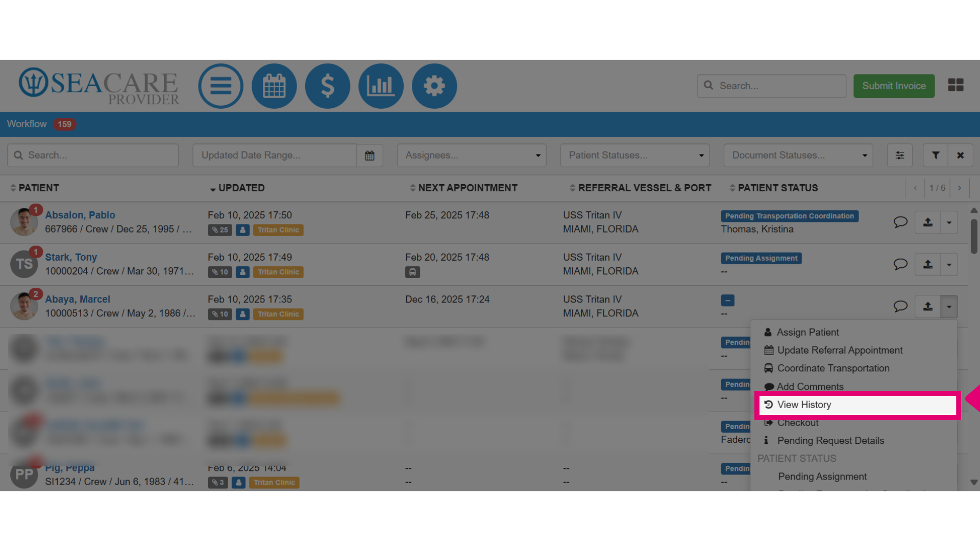The image size is (980, 551).
Task: Go to next page arrow
Action: click(x=960, y=188)
